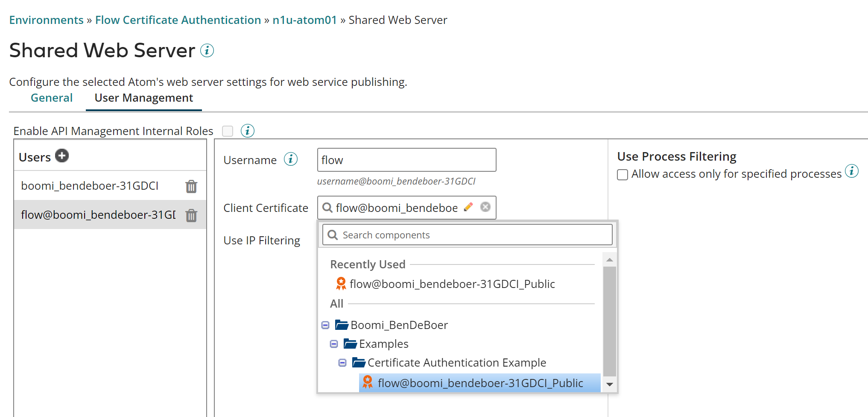
Task: Collapse the Boomi_BenDeBoer folder
Action: 325,325
